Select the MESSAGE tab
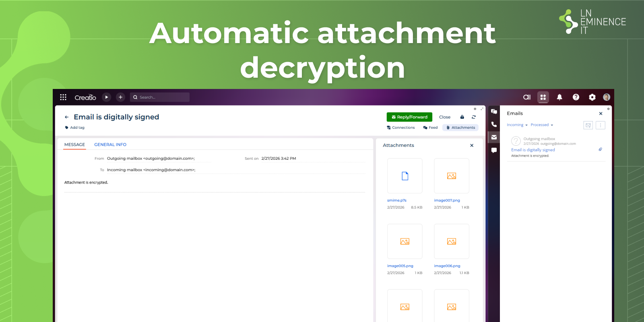 74,144
